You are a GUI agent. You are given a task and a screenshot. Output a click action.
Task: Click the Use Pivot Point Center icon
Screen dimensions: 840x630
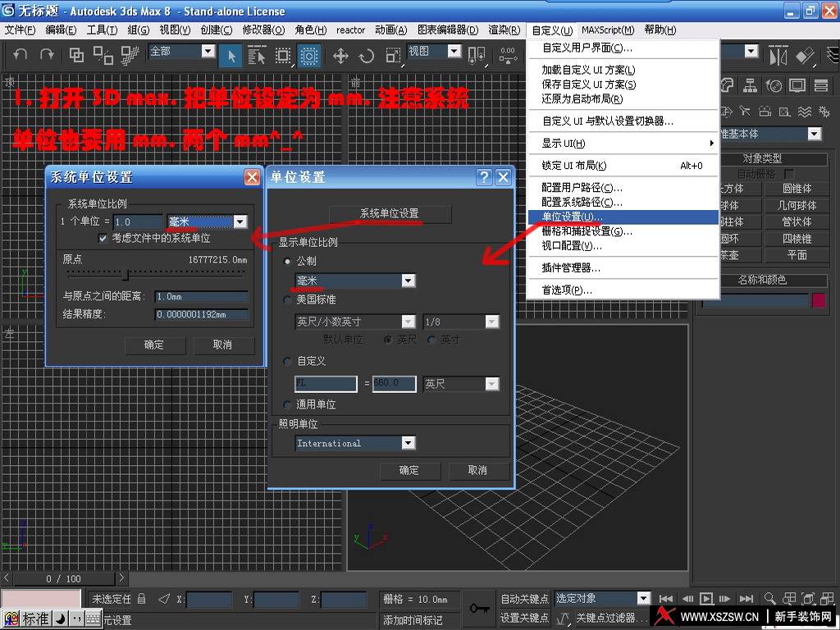pyautogui.click(x=477, y=55)
